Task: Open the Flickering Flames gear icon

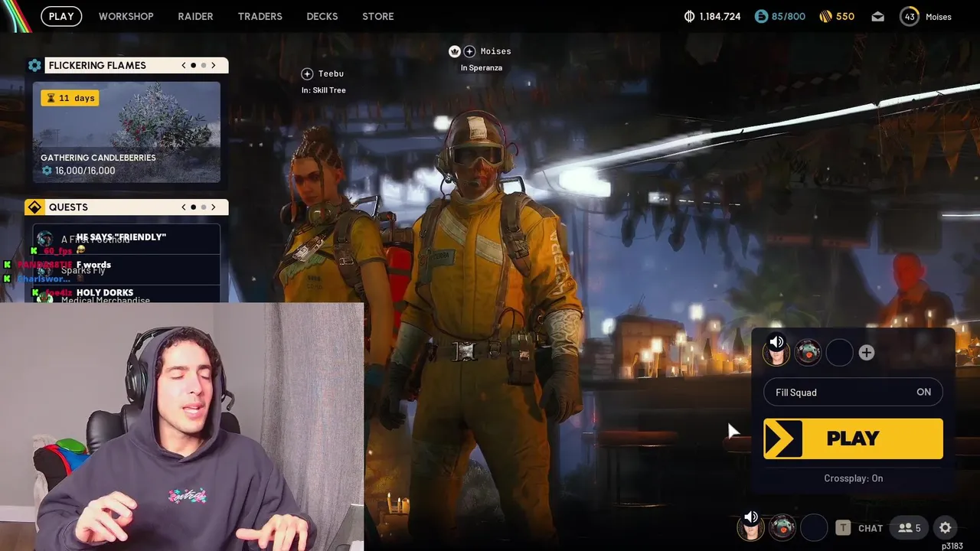Action: pyautogui.click(x=34, y=65)
